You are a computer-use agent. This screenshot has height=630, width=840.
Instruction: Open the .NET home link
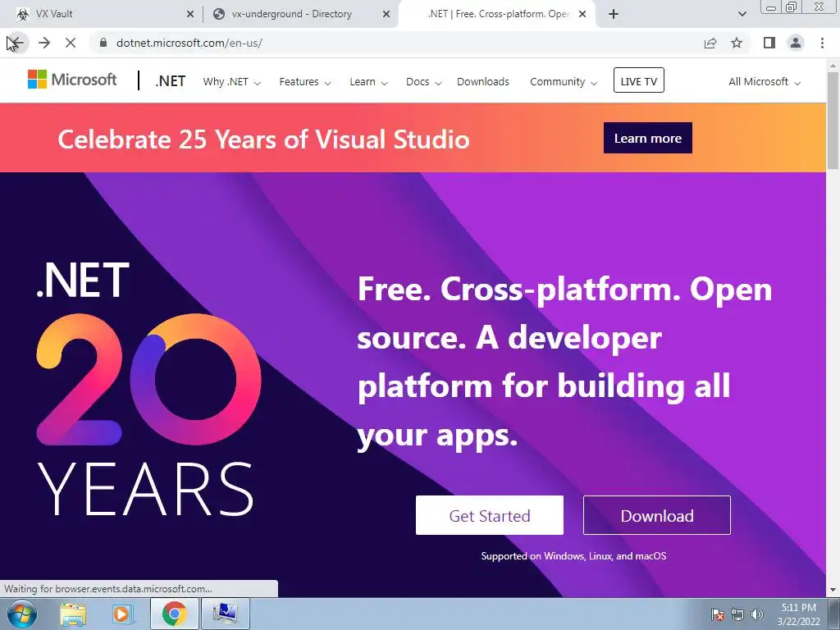click(x=171, y=81)
